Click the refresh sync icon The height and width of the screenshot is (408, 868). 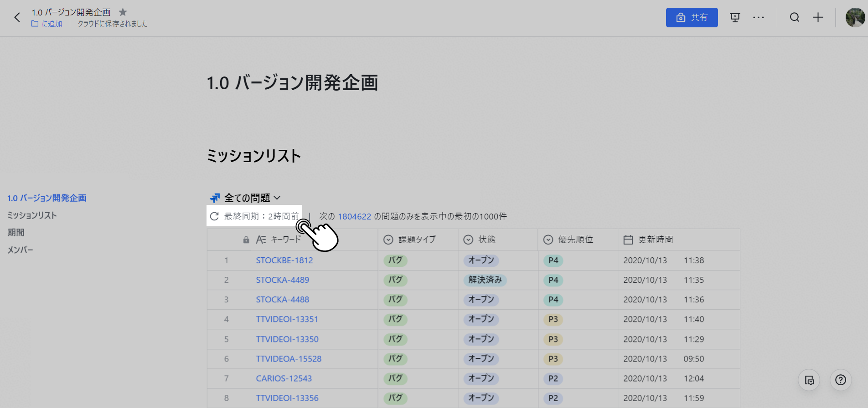pos(214,216)
